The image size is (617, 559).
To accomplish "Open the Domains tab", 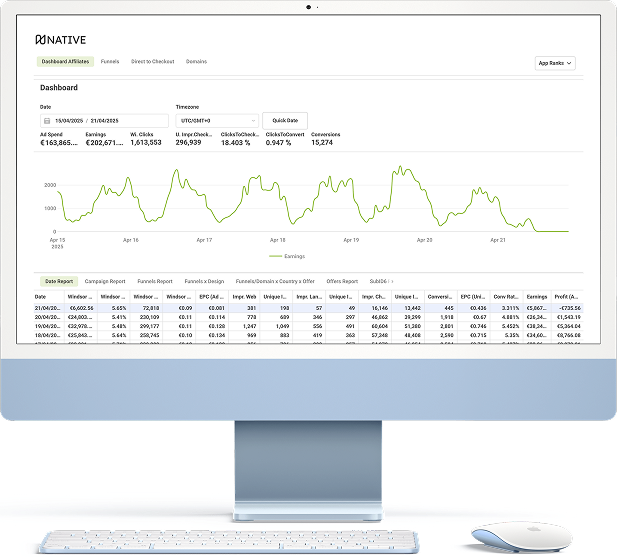I will [x=196, y=62].
